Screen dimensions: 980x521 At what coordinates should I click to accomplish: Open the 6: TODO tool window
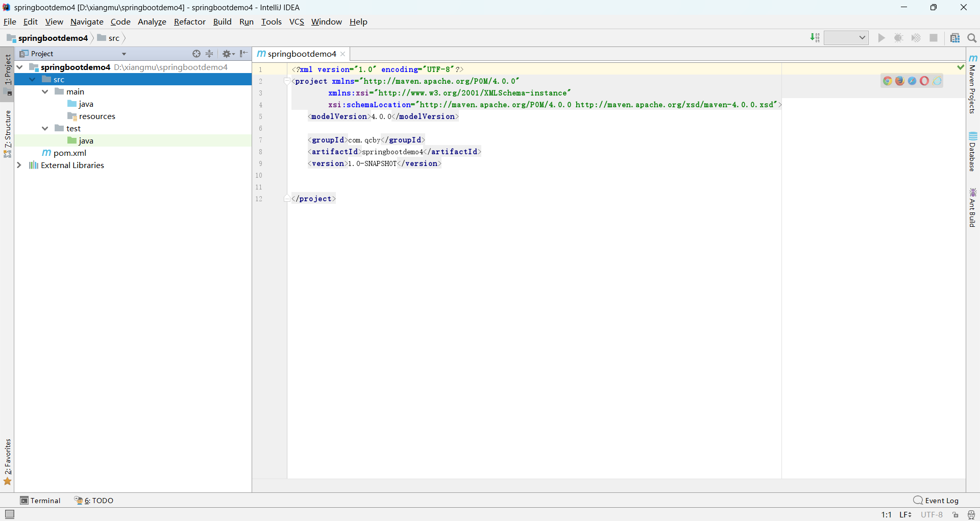coord(94,501)
